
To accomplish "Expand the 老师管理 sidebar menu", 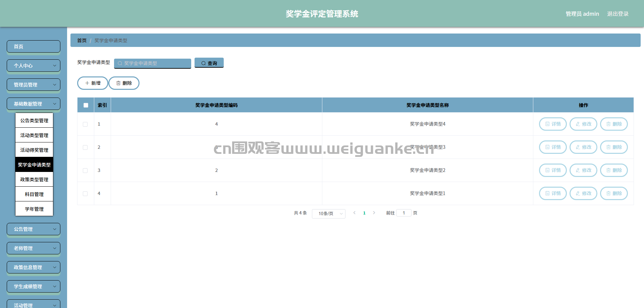I will [x=34, y=248].
